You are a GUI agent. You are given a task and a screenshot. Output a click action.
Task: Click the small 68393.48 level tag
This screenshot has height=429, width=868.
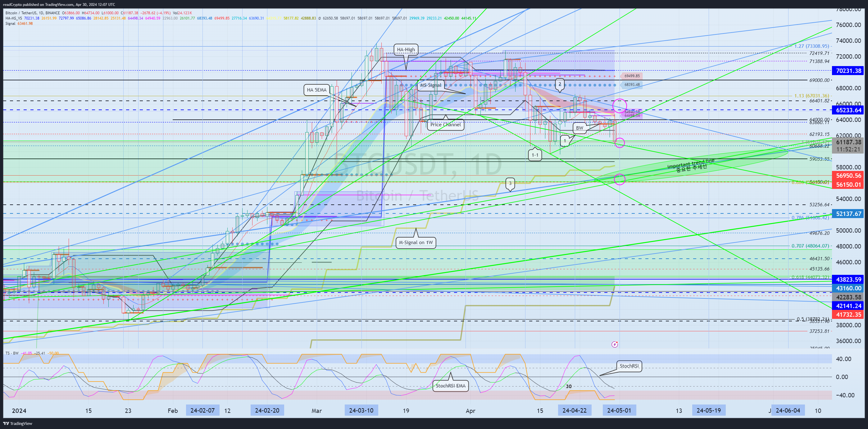[x=632, y=85]
